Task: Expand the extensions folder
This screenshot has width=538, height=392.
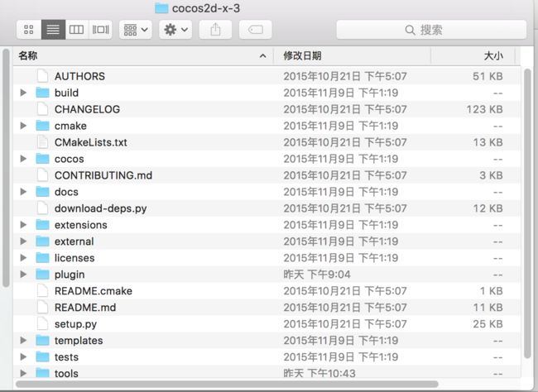Action: click(23, 225)
